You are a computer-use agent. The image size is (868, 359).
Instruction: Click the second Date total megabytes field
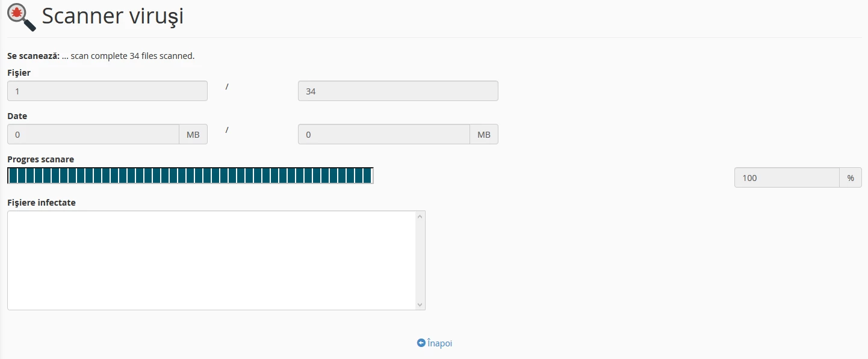click(x=384, y=135)
